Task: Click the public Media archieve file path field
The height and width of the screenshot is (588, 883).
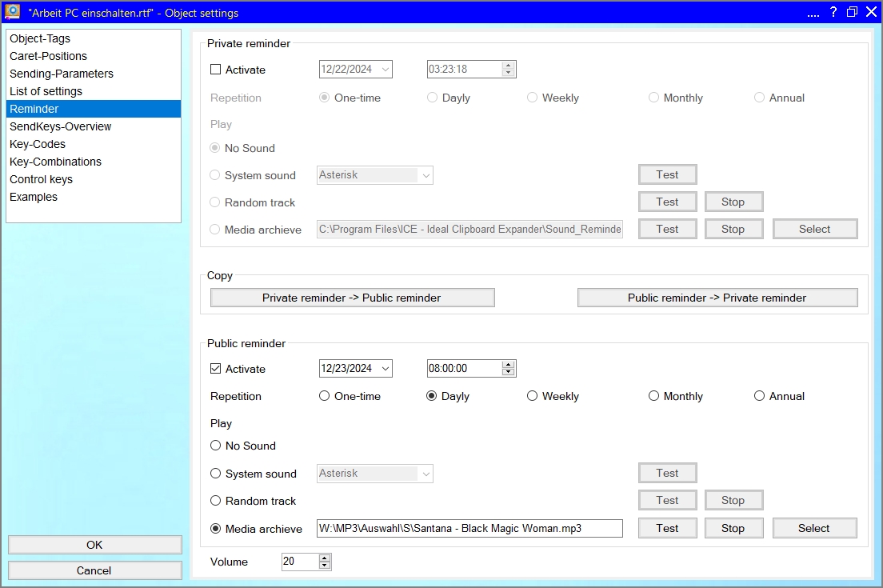Action: tap(469, 528)
